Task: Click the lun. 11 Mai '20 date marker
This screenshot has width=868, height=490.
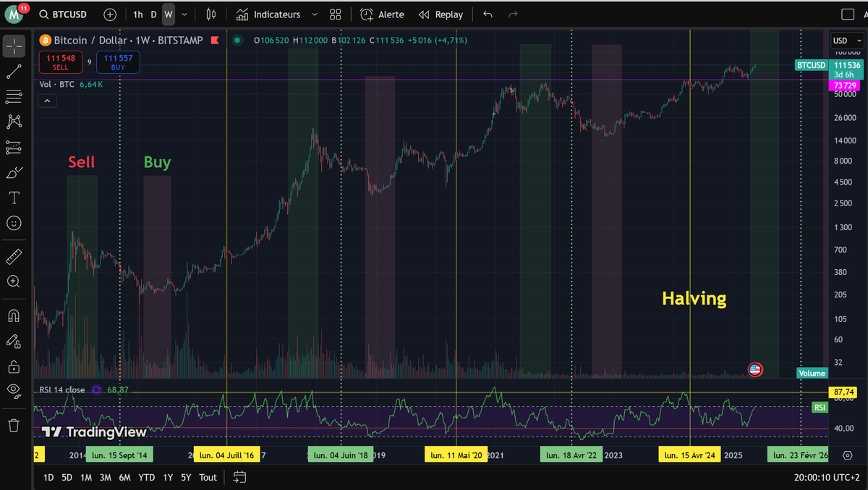Action: click(456, 455)
